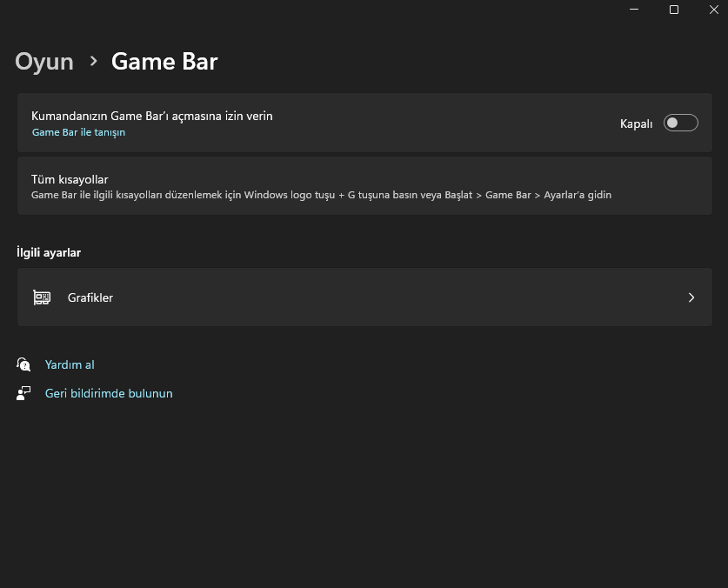Select the Tüm kısayollar row
Viewport: 728px width, 588px height.
(364, 186)
